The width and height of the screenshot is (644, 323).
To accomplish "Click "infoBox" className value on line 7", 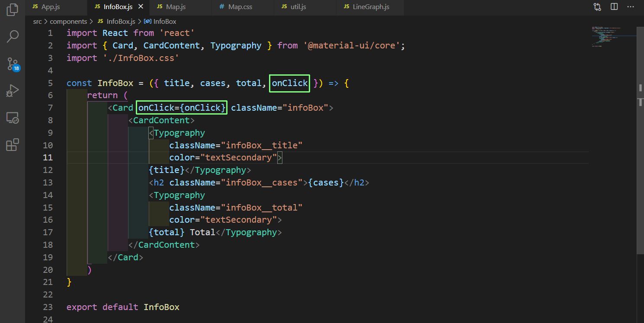I will pos(306,108).
